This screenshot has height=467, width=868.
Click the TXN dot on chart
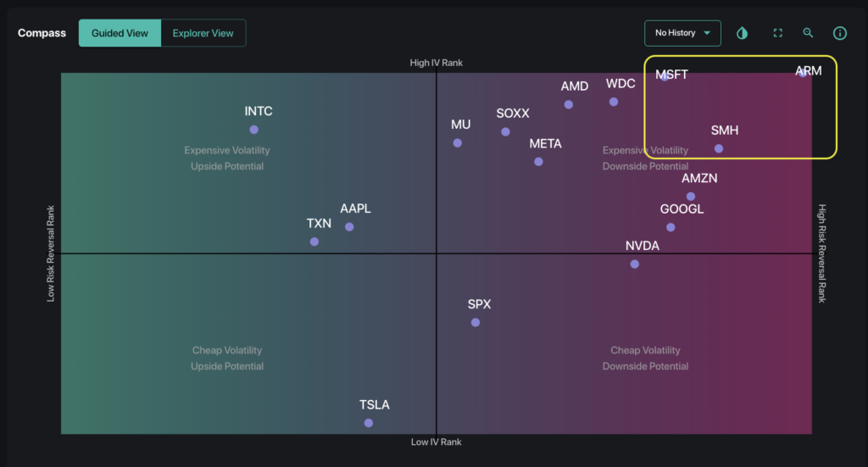point(314,242)
